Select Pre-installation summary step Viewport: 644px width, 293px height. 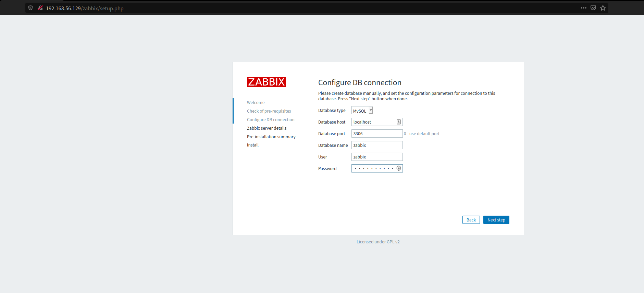(271, 137)
